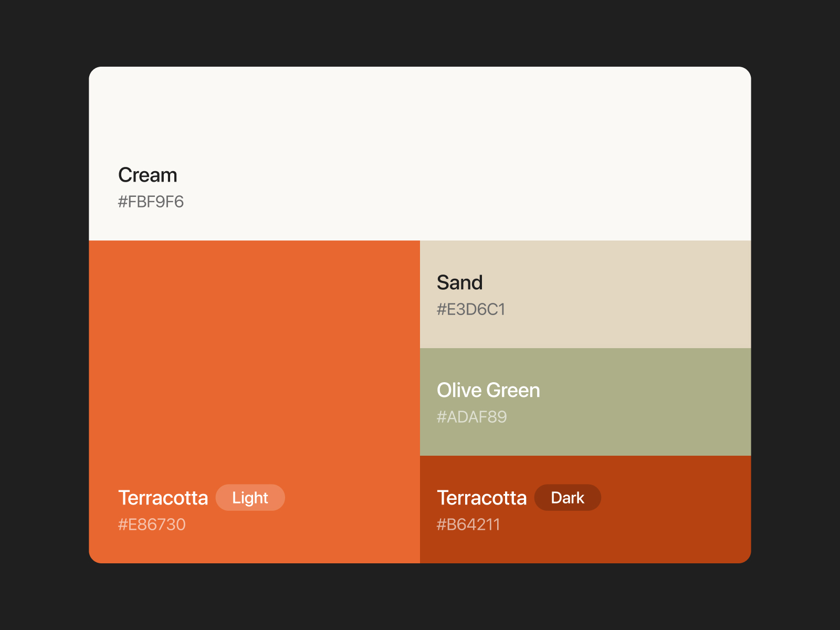Click the #B64211 hex code
This screenshot has width=840, height=630.
click(468, 524)
